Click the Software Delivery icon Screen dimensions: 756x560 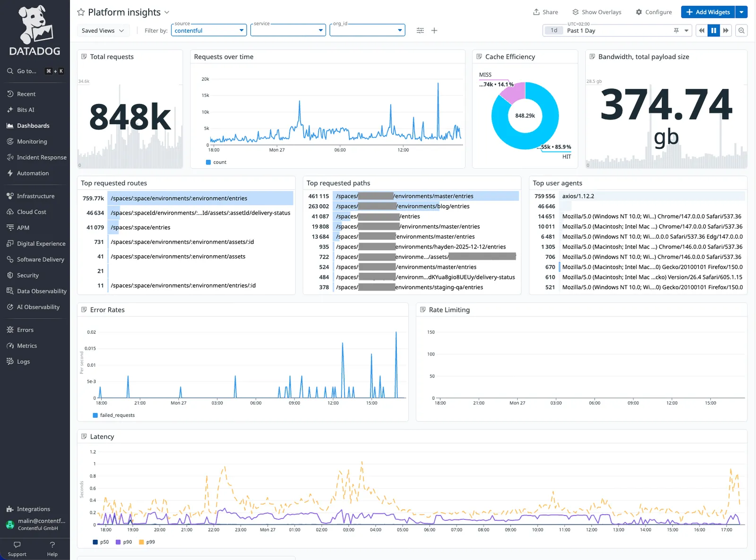pyautogui.click(x=10, y=259)
